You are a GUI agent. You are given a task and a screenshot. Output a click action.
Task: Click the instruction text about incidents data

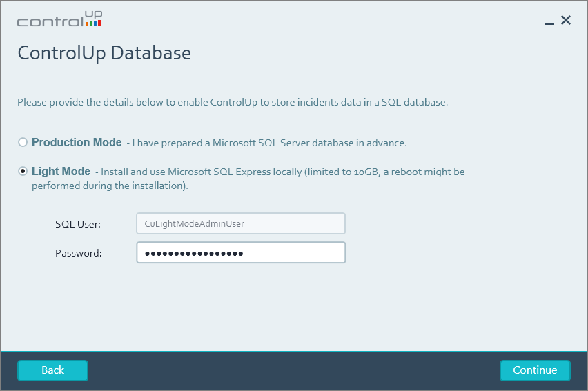point(233,102)
